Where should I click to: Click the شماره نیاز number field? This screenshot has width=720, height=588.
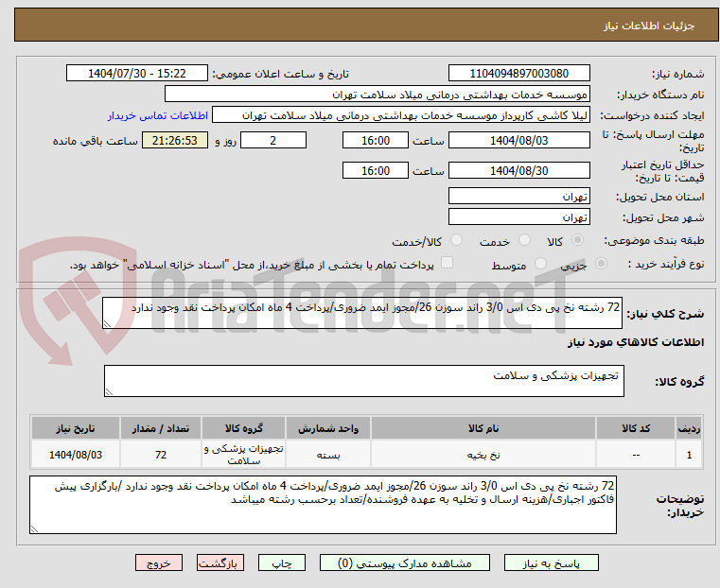click(x=519, y=74)
